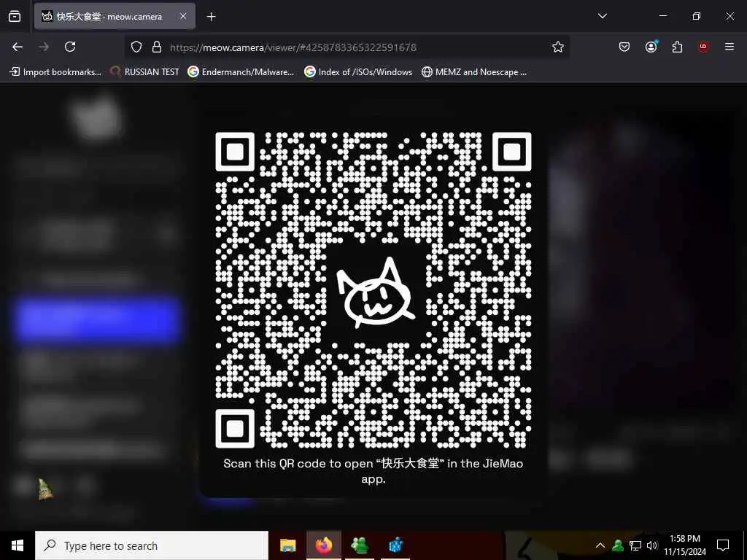Click the cat logo in QR center
Screen dimensions: 747x560
pos(375,293)
